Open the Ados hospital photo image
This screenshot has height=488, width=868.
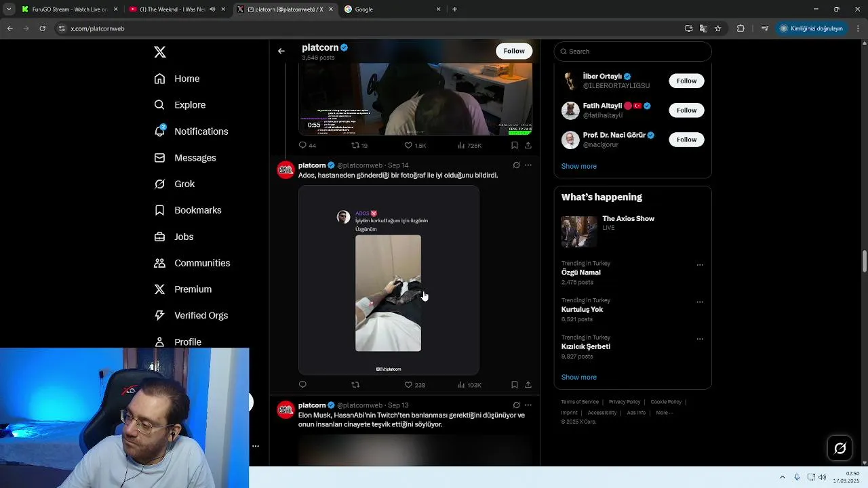click(x=389, y=280)
